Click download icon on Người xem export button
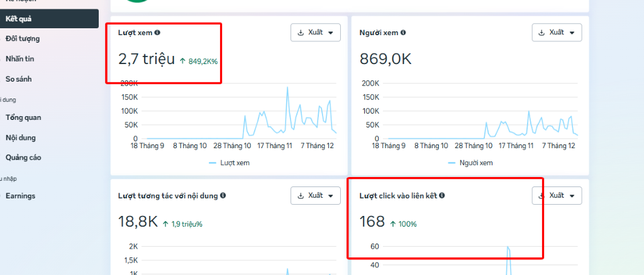The image size is (644, 275). (542, 33)
